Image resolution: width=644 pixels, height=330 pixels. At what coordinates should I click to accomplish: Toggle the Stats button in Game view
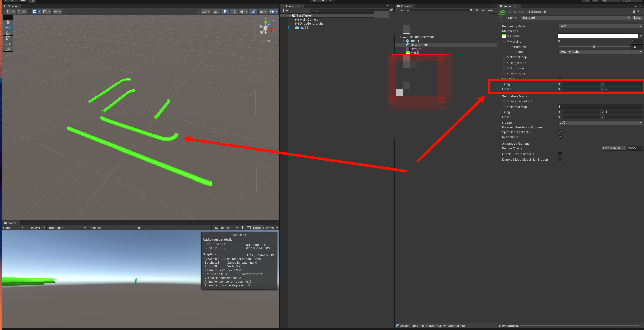256,228
